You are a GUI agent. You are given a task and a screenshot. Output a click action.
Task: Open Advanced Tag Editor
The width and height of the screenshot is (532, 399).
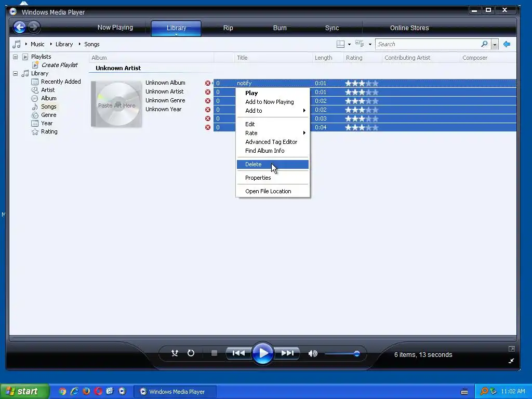point(273,142)
